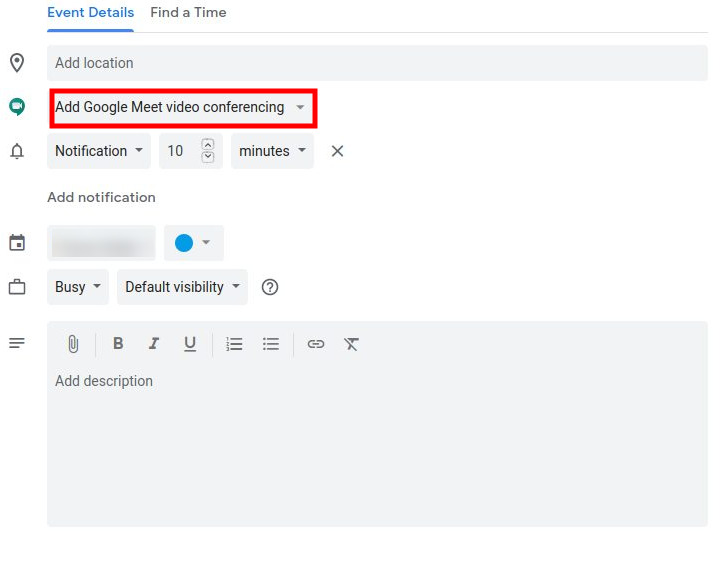Open the Notification type dropdown
The width and height of the screenshot is (724, 566).
click(x=99, y=151)
